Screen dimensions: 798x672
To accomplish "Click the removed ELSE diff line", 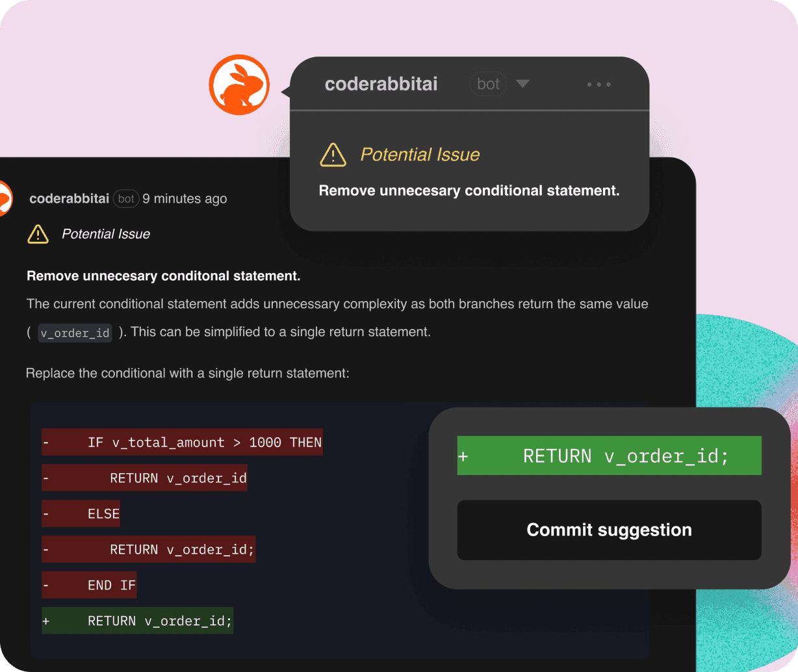I will pyautogui.click(x=81, y=514).
